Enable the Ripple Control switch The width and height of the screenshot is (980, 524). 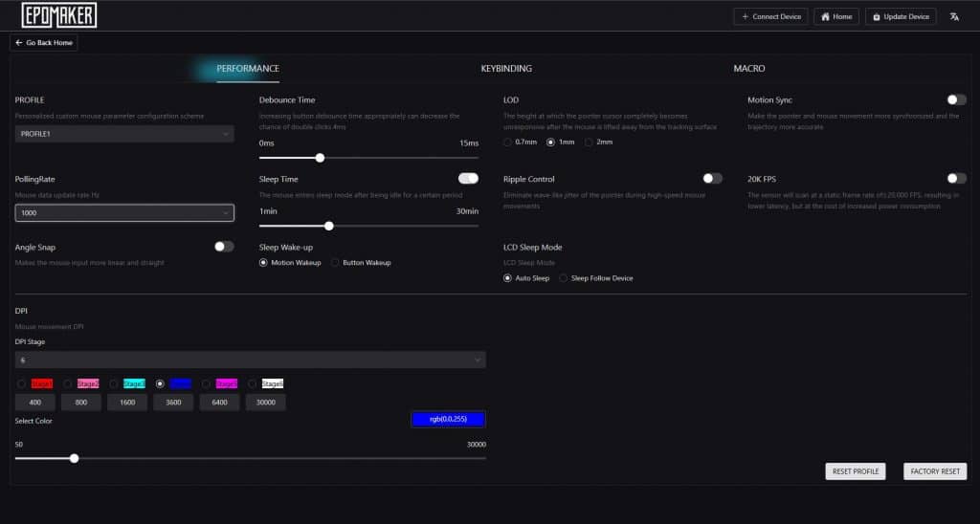[x=712, y=179]
